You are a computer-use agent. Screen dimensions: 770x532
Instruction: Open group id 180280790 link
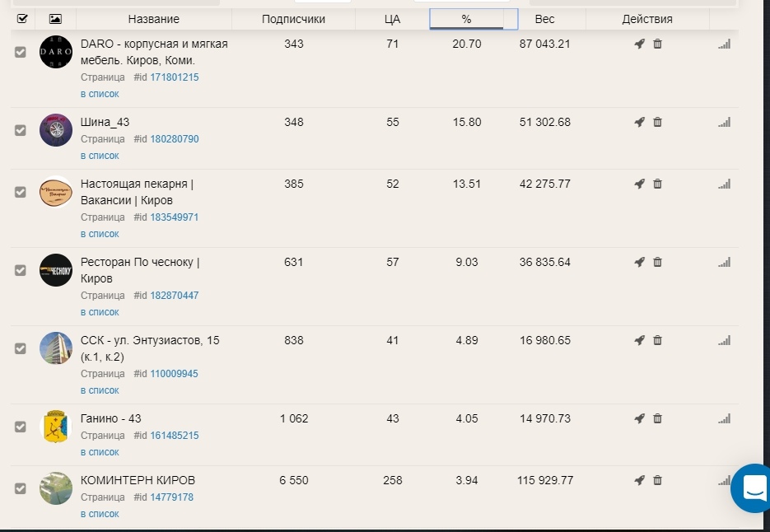(x=175, y=139)
